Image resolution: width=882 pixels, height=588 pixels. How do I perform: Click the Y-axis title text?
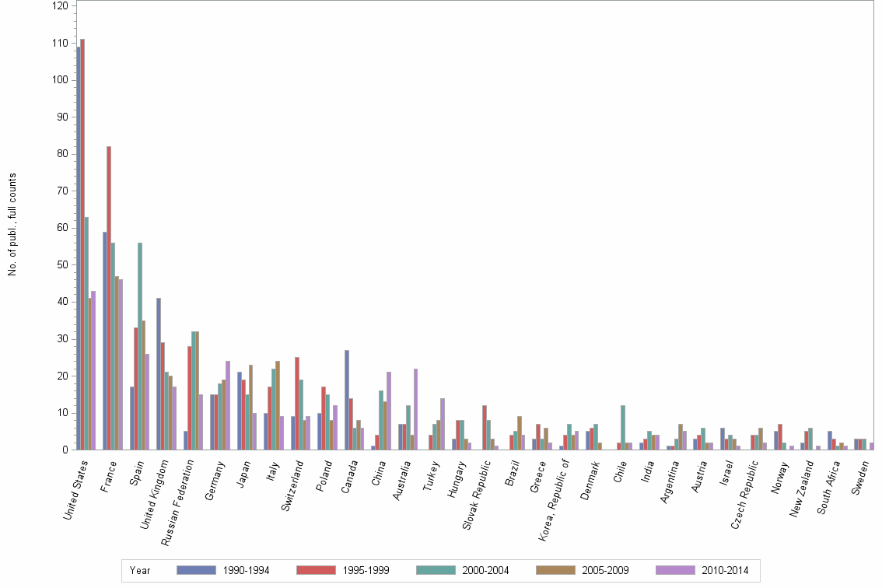[12, 226]
